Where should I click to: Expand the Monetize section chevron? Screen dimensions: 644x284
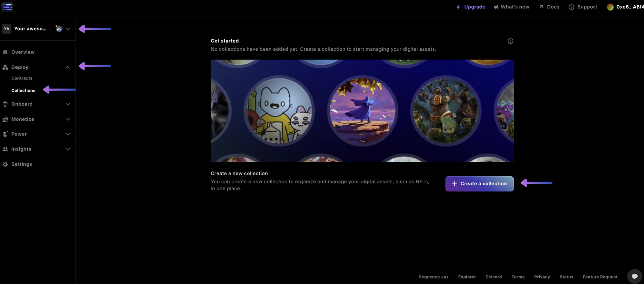(x=68, y=119)
